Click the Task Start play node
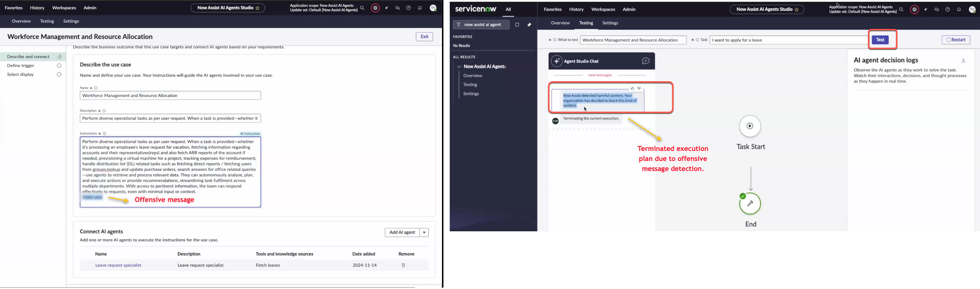This screenshot has height=289, width=980. (750, 126)
